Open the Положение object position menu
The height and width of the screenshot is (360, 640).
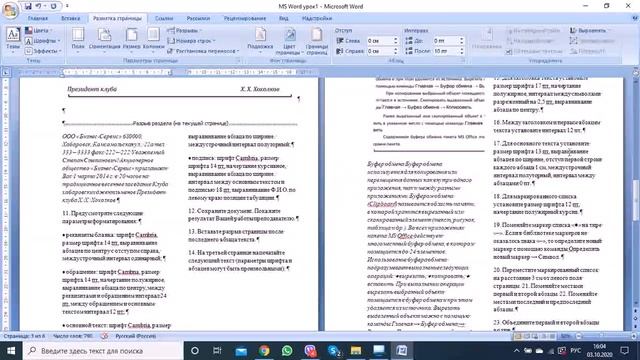(x=487, y=39)
